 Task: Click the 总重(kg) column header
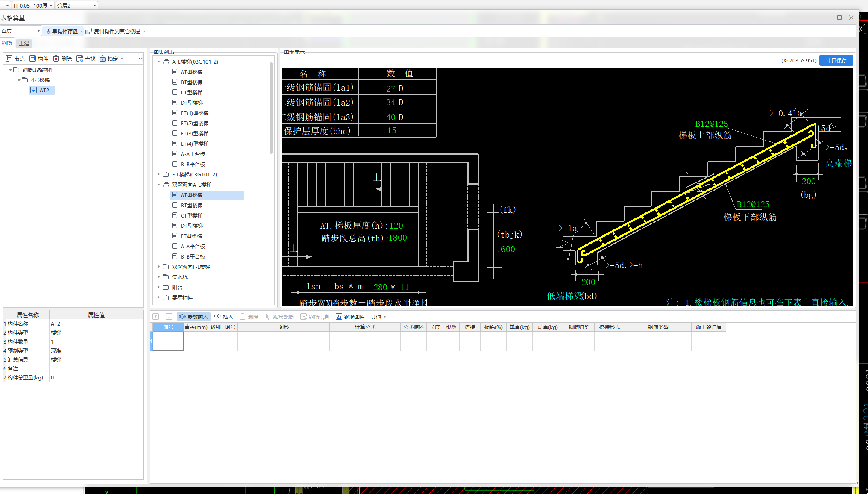tap(548, 327)
